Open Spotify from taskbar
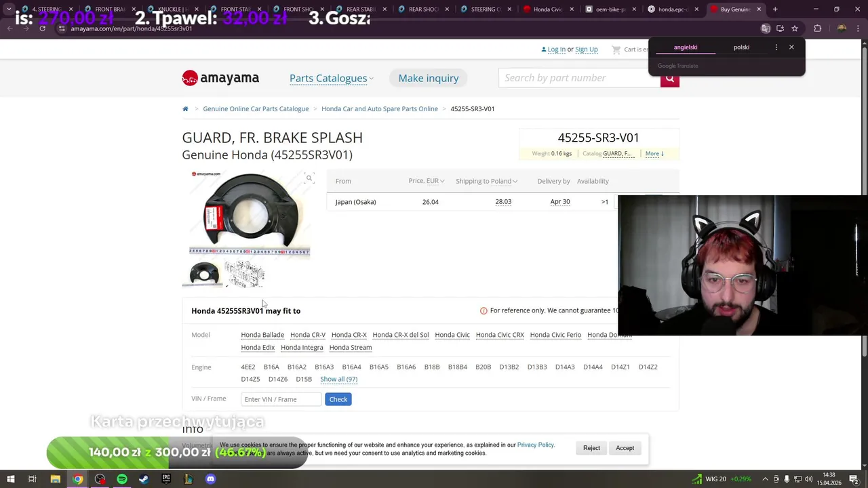 click(122, 479)
